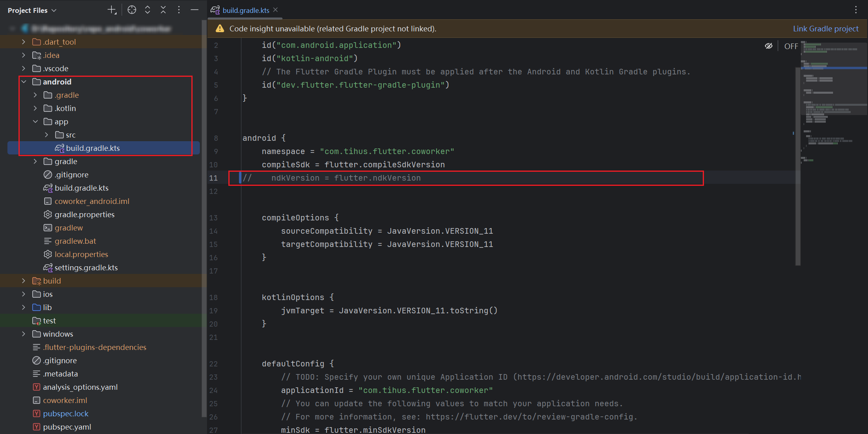This screenshot has width=868, height=434.
Task: Open analysis_options.yaml file
Action: coord(80,387)
